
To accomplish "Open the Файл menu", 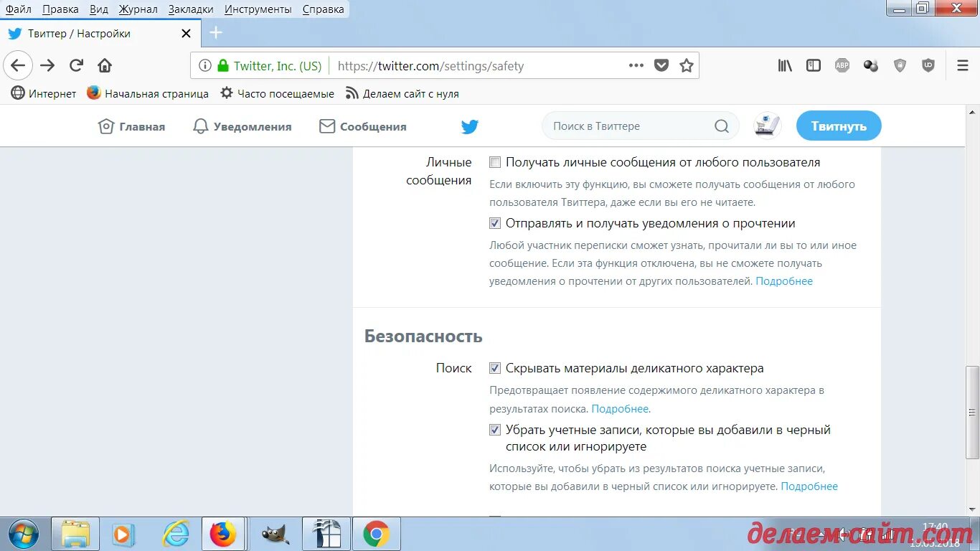I will [19, 9].
